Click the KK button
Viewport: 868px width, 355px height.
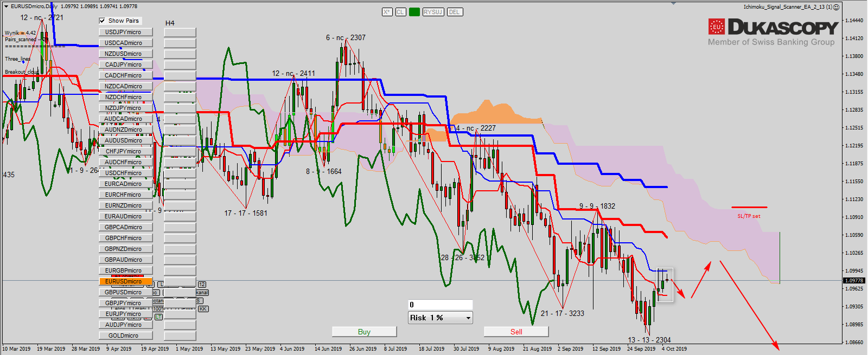203,309
